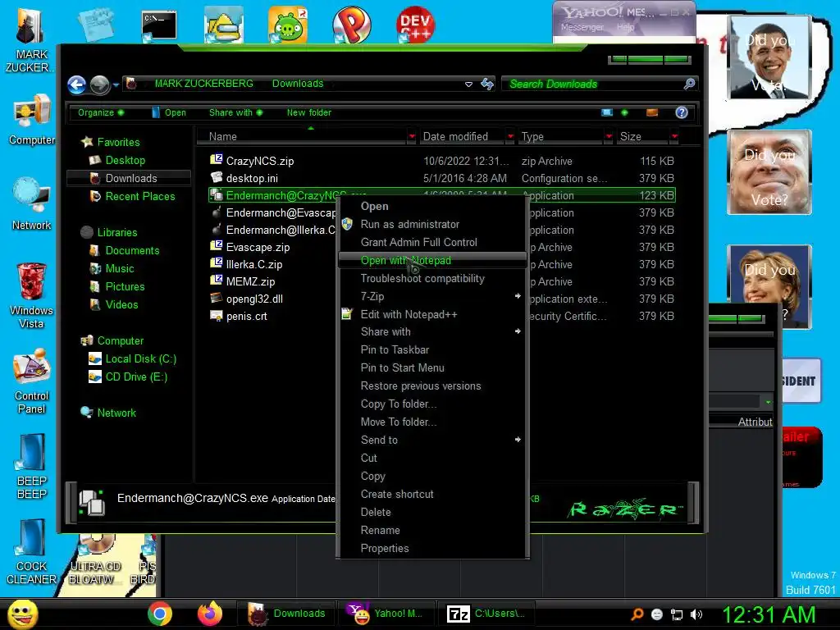Open the Date modified column filter dropdown
The width and height of the screenshot is (840, 630).
click(x=510, y=137)
